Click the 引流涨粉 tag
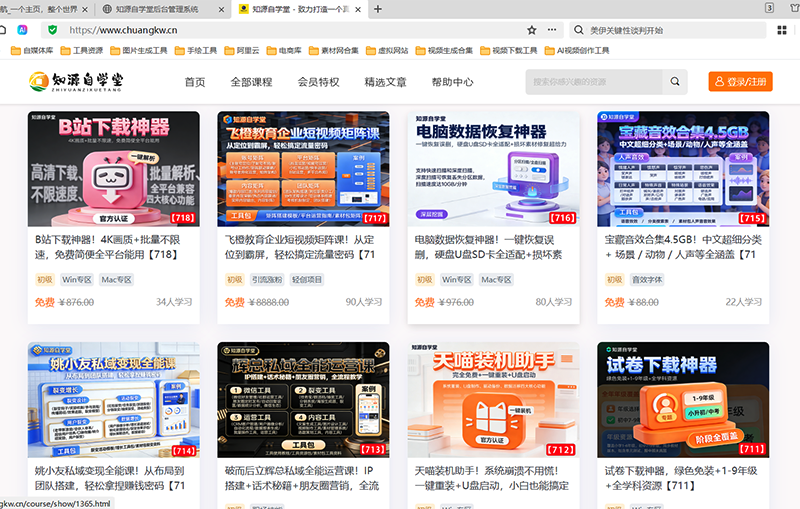This screenshot has height=509, width=800. tap(267, 279)
